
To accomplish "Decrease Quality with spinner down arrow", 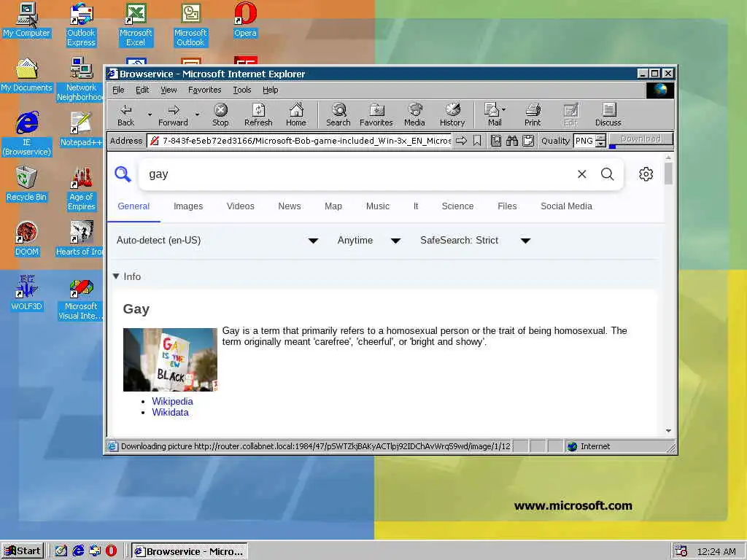I will click(601, 144).
